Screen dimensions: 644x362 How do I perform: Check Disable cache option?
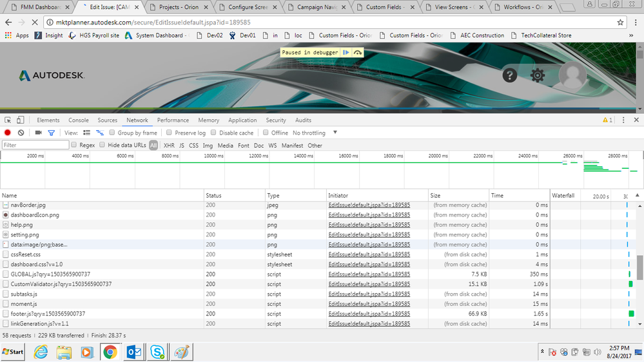213,133
